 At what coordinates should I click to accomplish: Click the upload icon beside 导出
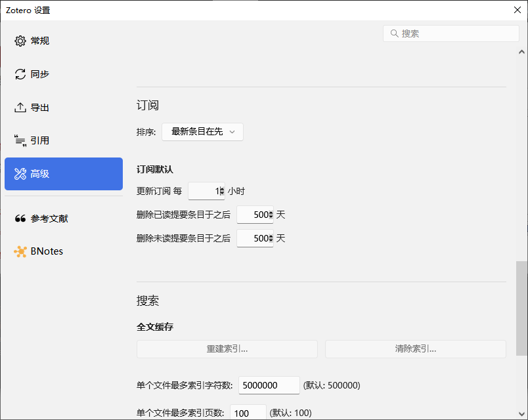coord(20,108)
